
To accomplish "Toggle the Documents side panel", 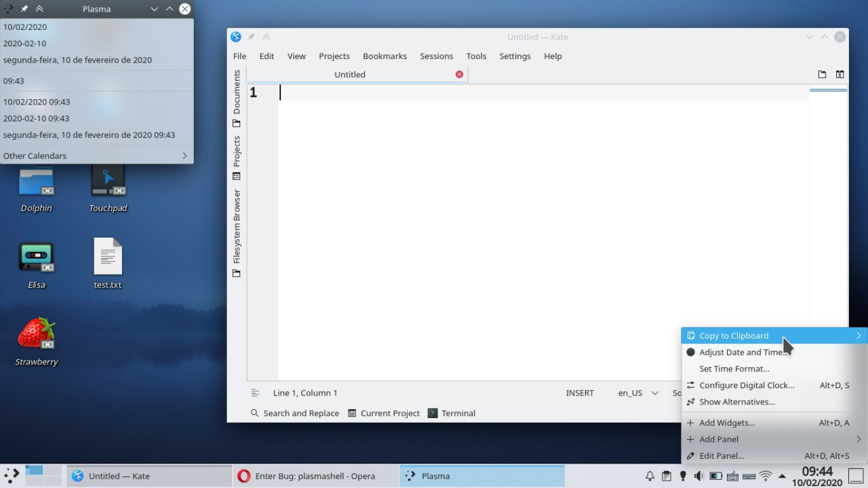I will 237,98.
